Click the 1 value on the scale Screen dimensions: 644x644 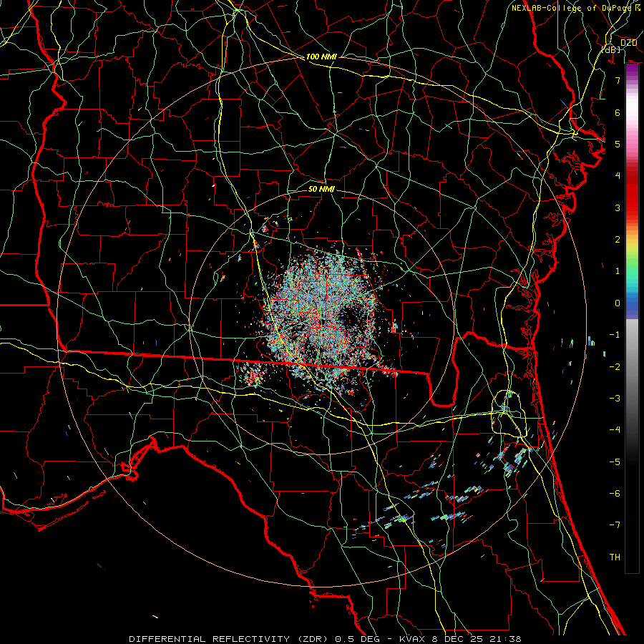[x=618, y=271]
